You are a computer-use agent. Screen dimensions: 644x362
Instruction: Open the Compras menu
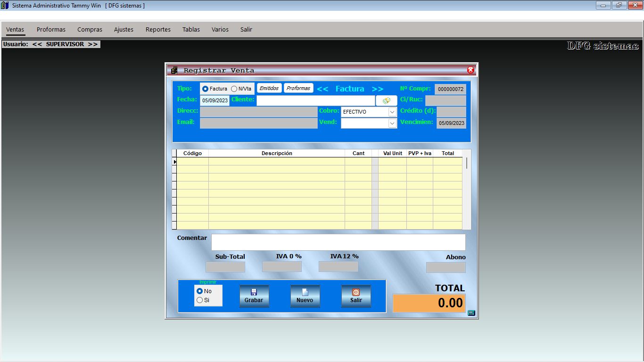[x=90, y=29]
